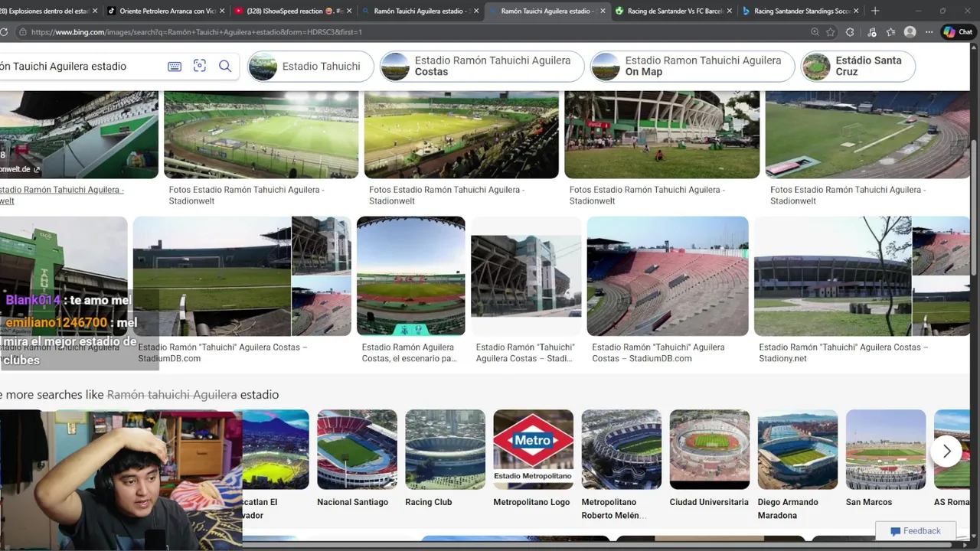Click the magnifier search icon in Bing search box
The width and height of the screenshot is (980, 551).
tap(225, 66)
